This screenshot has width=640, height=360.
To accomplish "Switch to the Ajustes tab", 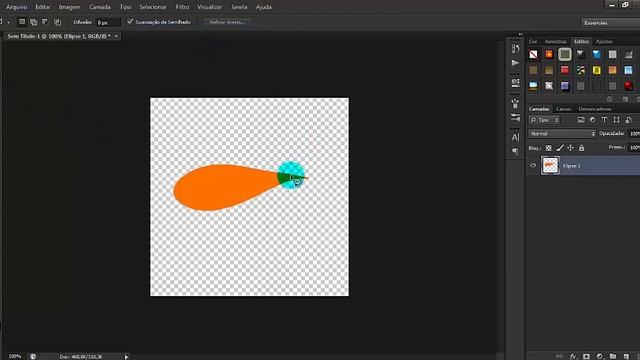I will click(x=604, y=42).
